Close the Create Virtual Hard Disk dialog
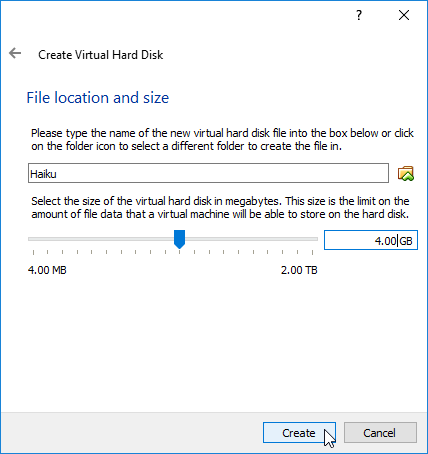This screenshot has height=454, width=428. pyautogui.click(x=404, y=15)
